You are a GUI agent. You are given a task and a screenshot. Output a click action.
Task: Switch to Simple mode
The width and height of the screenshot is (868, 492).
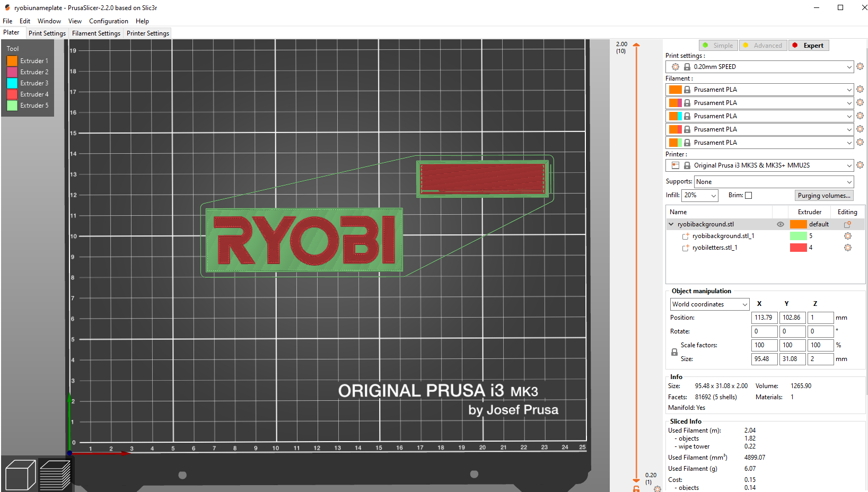[x=718, y=46]
